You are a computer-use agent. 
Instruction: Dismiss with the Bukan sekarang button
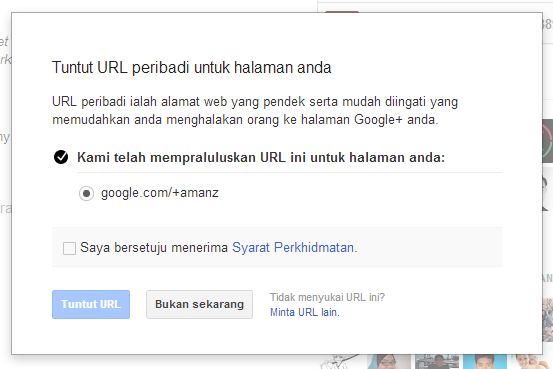point(200,304)
